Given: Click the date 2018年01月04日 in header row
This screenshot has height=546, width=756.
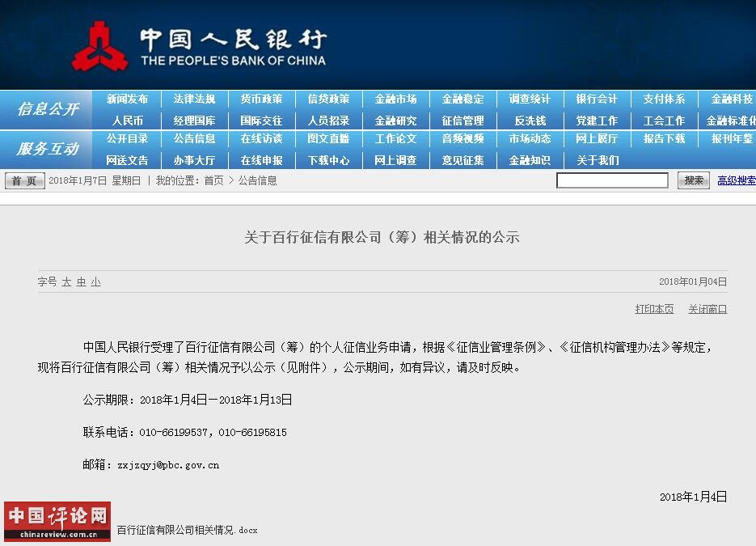Looking at the screenshot, I should coord(693,281).
